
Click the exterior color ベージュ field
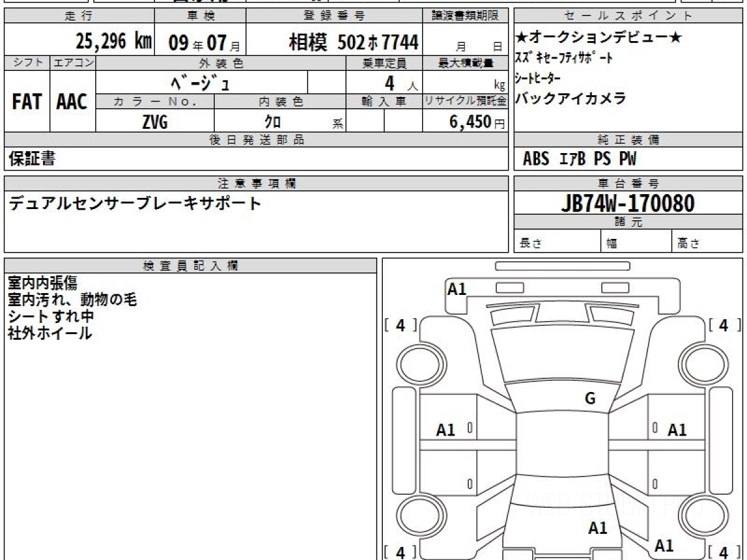tap(201, 82)
